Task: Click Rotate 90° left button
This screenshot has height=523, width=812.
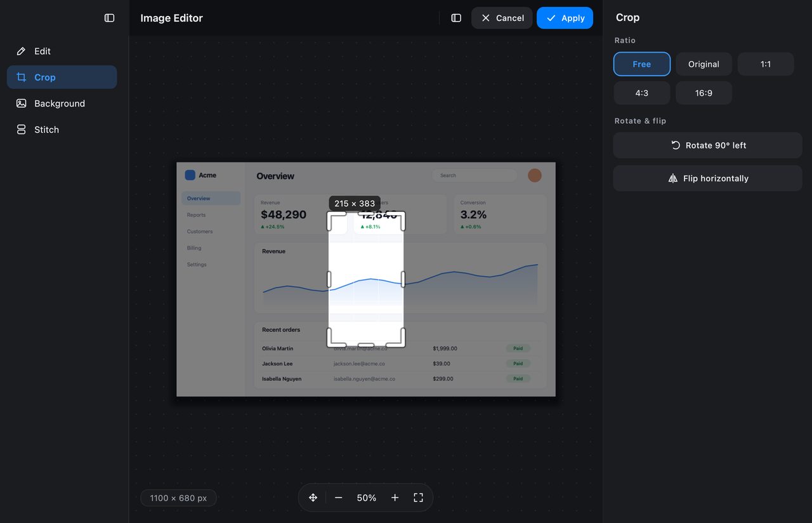Action: pos(708,145)
